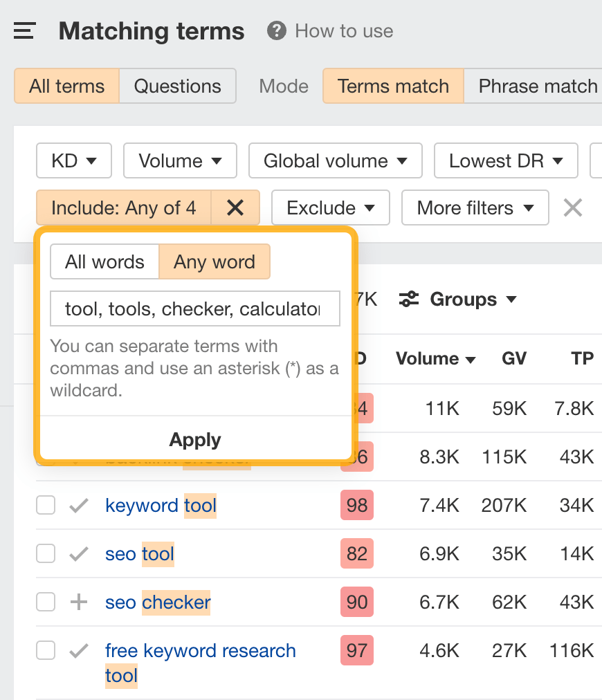Switch to the Questions tab
The image size is (602, 700).
[x=177, y=86]
